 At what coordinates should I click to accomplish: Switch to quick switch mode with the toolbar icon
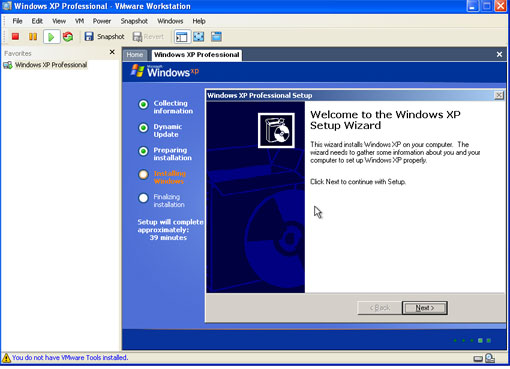[x=216, y=37]
